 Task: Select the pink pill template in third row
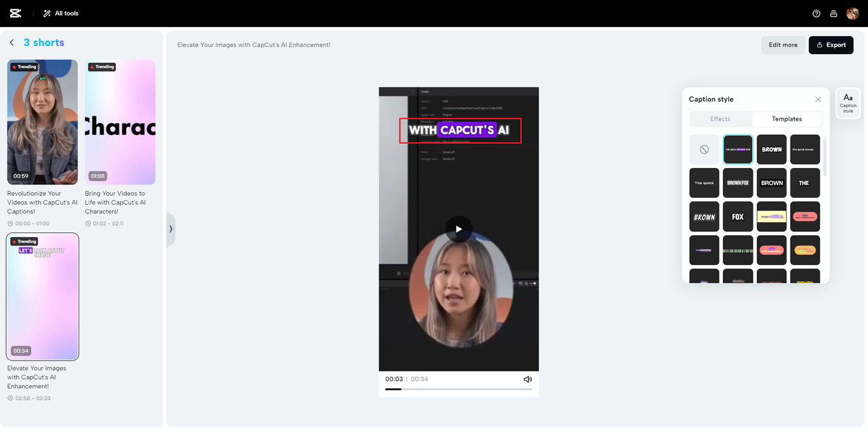[x=805, y=217]
